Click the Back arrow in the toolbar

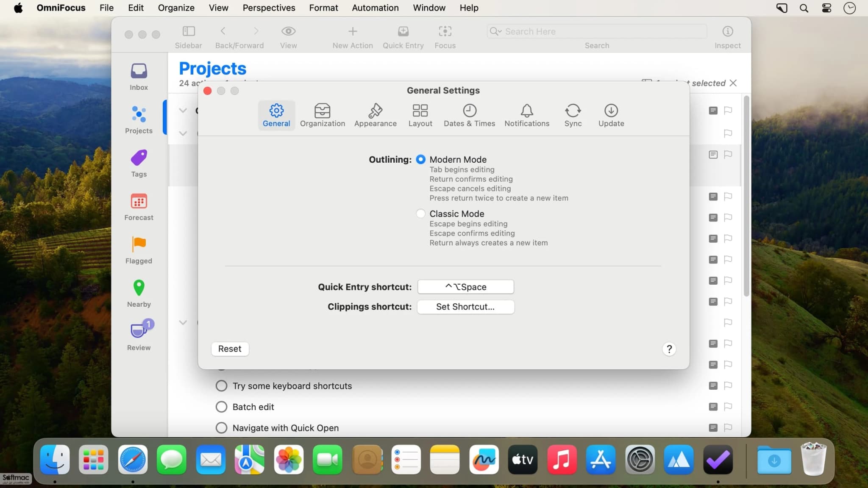point(223,31)
